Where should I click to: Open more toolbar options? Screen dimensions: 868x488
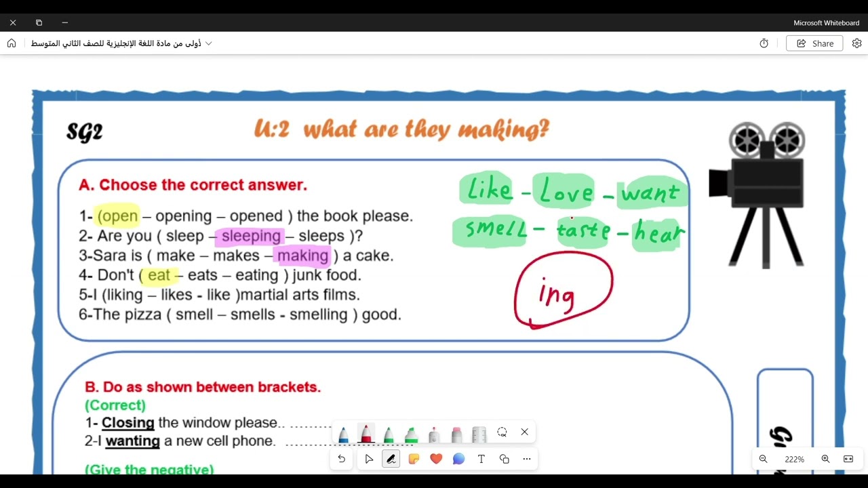(x=527, y=459)
